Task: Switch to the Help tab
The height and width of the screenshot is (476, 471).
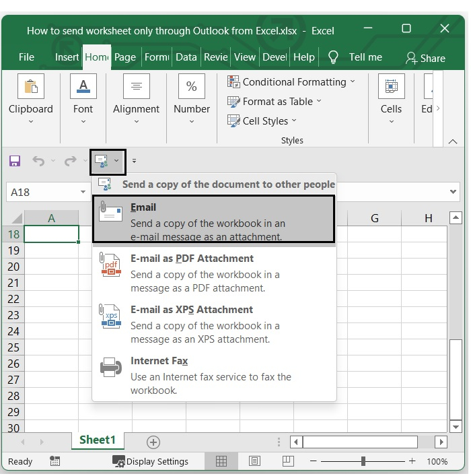Action: (304, 57)
